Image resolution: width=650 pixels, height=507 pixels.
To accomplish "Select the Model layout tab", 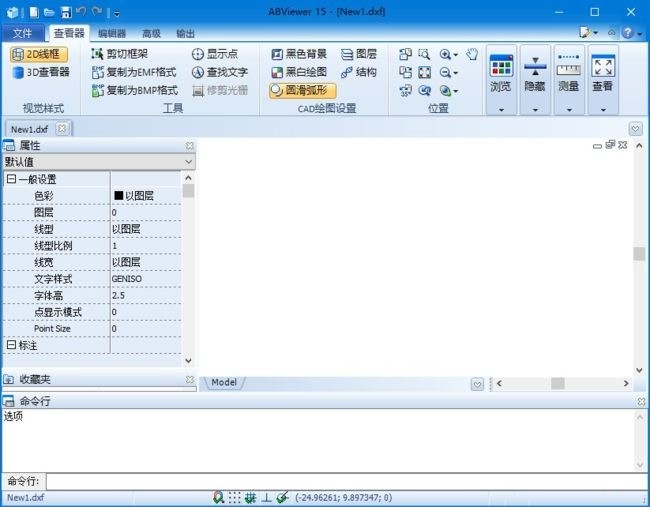I will coord(223,383).
